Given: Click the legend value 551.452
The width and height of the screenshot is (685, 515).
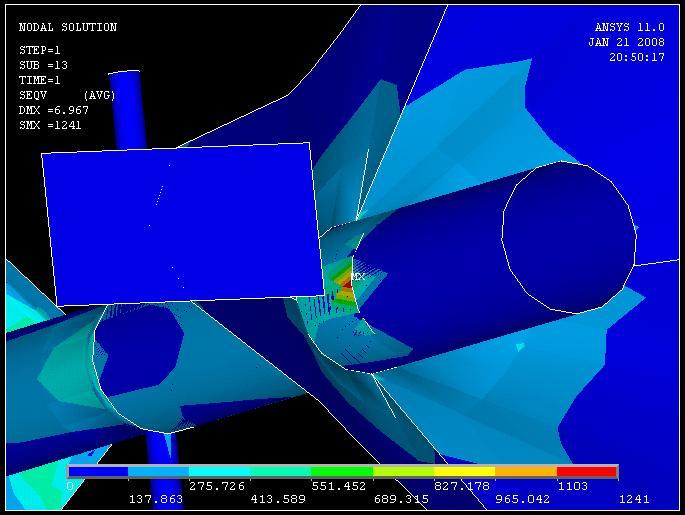Looking at the screenshot, I should [339, 486].
